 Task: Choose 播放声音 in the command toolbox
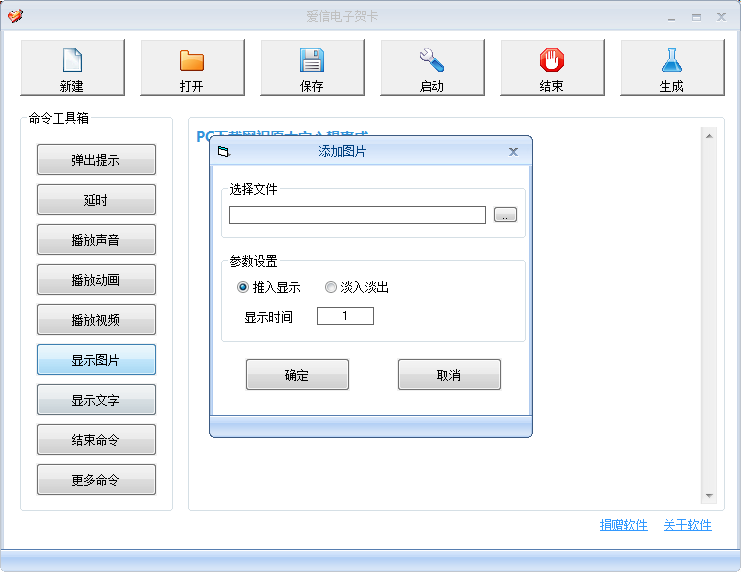point(96,240)
